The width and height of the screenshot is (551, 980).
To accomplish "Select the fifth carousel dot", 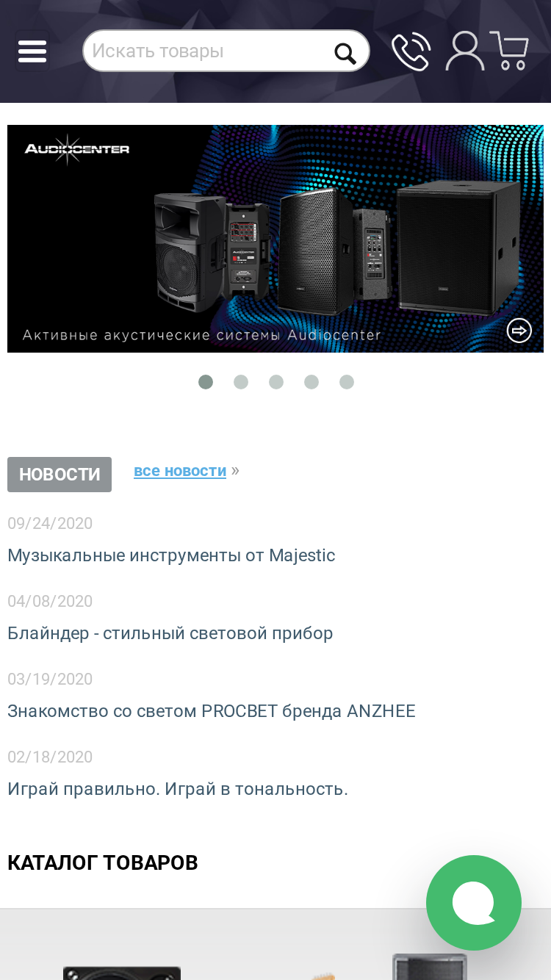I will [x=347, y=382].
